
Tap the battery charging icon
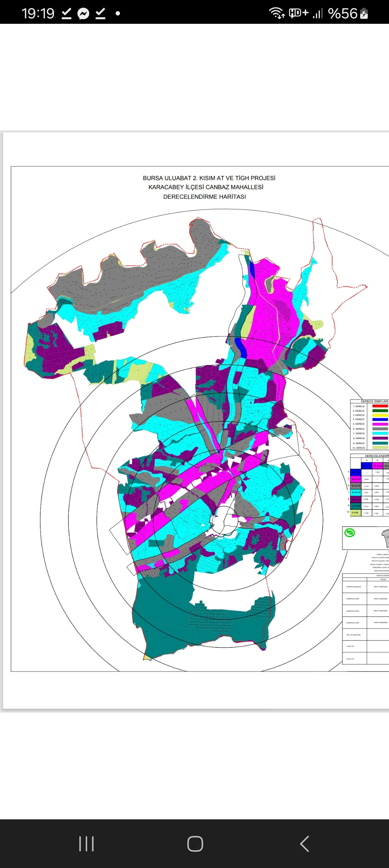point(364,14)
